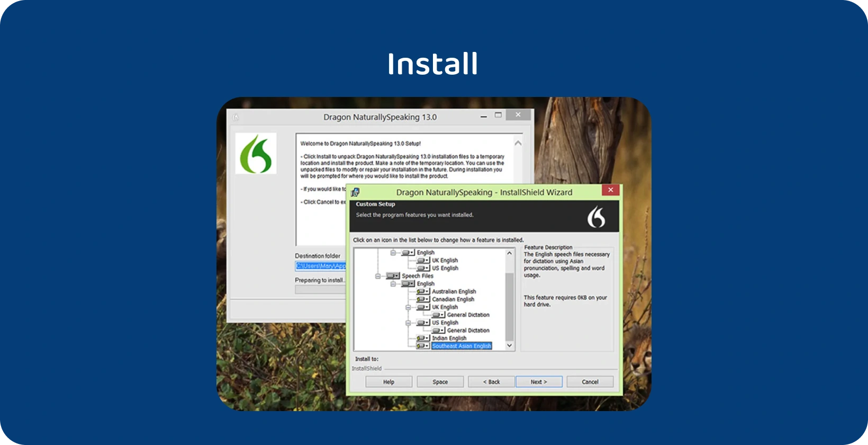Open install-state icon next to Speech Files
868x445 pixels.
393,276
